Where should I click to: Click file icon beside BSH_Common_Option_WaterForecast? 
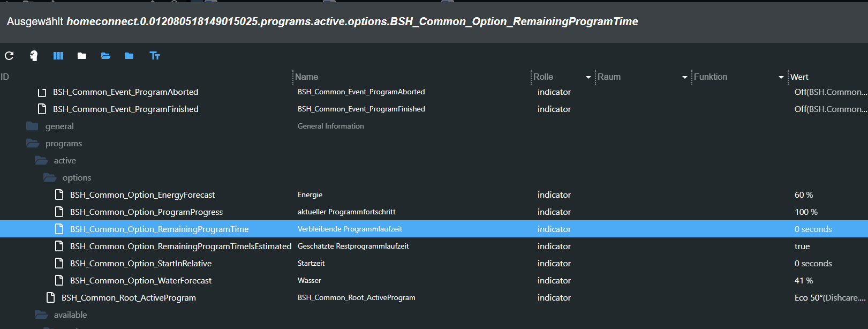tap(59, 280)
